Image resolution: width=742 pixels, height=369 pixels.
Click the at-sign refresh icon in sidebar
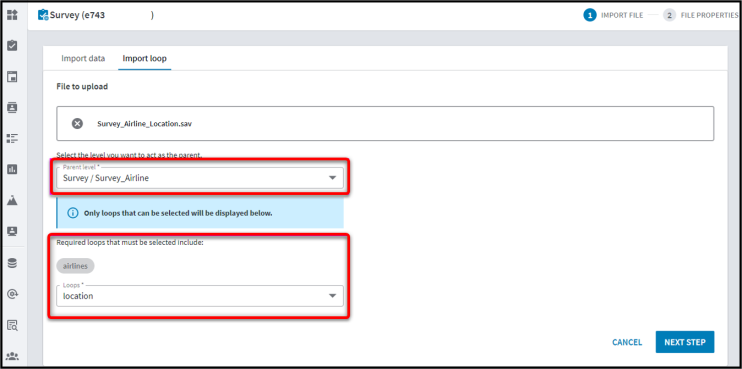tap(12, 294)
